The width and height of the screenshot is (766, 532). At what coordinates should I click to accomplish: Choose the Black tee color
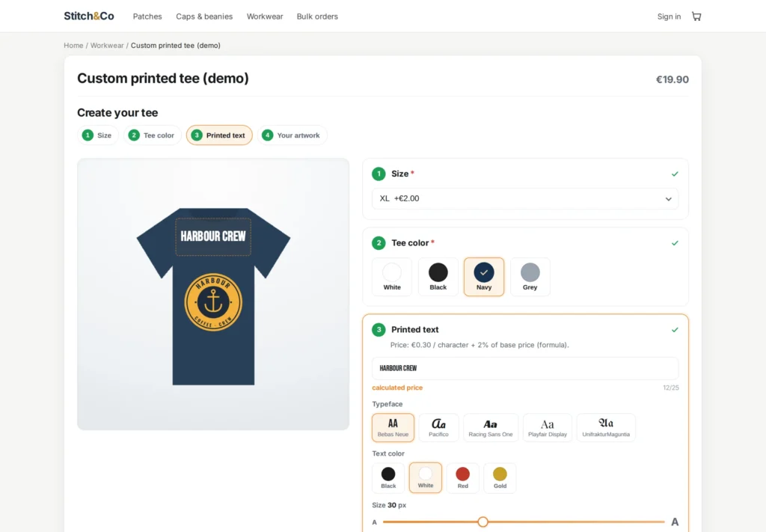point(438,277)
